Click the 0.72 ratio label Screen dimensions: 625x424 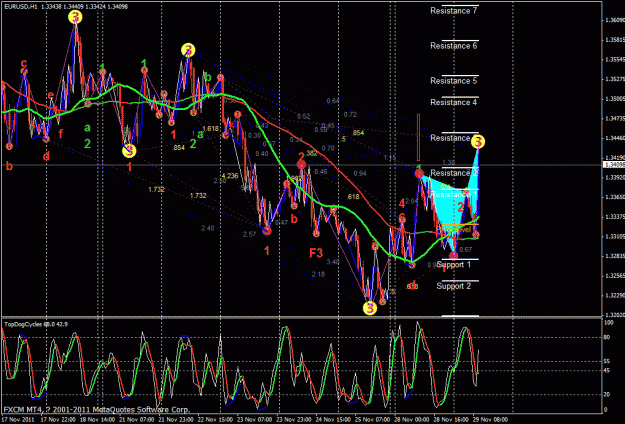click(x=350, y=115)
